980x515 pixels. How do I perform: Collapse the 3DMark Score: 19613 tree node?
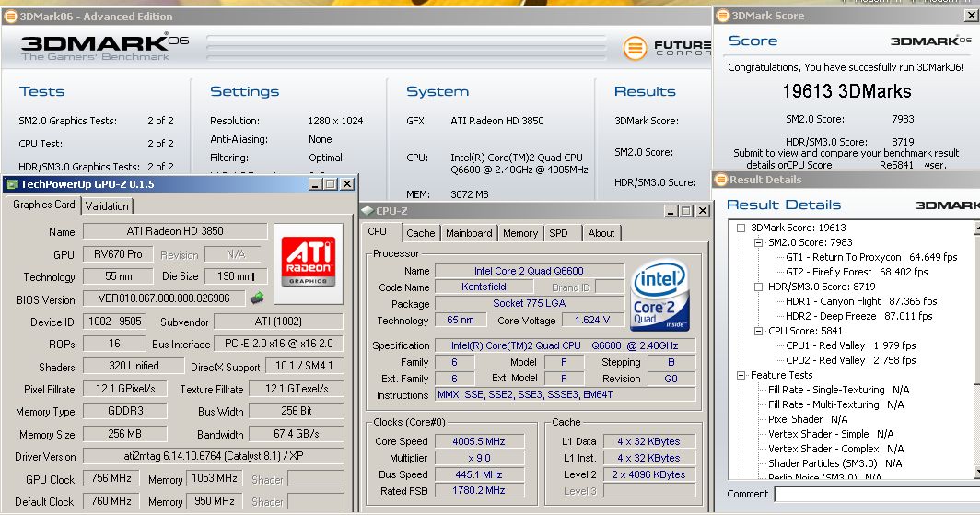coord(741,228)
